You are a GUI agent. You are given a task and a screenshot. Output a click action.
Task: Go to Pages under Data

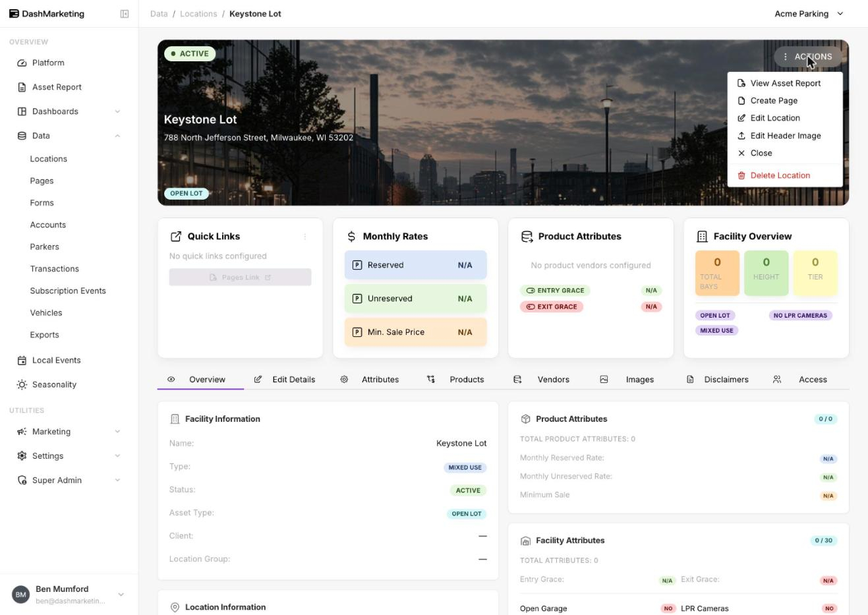42,181
